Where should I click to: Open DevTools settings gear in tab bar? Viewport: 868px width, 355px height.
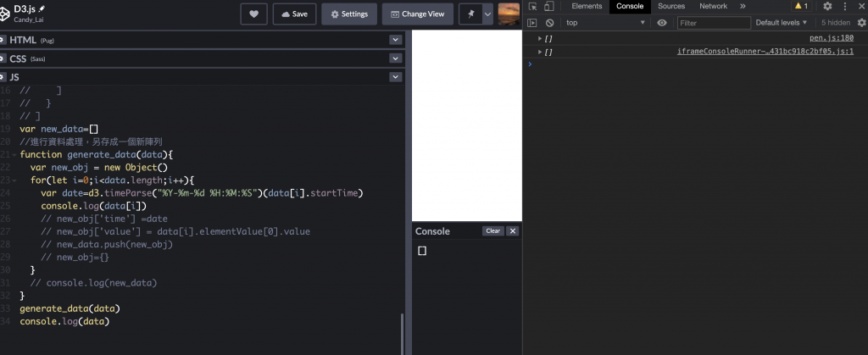[x=827, y=6]
